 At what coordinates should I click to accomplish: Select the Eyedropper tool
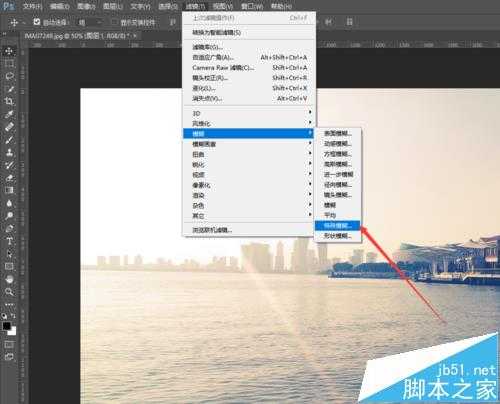[9, 114]
